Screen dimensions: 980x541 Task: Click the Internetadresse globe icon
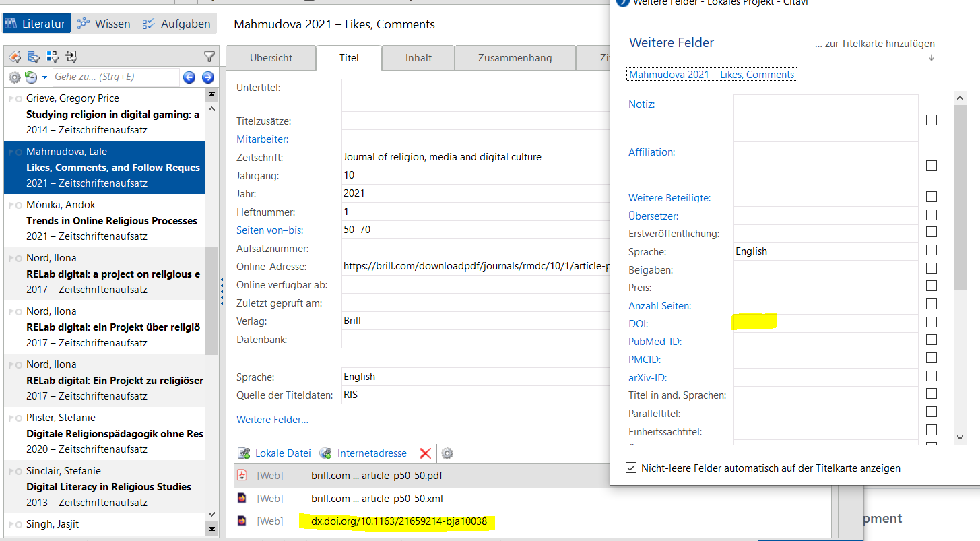[x=325, y=453]
